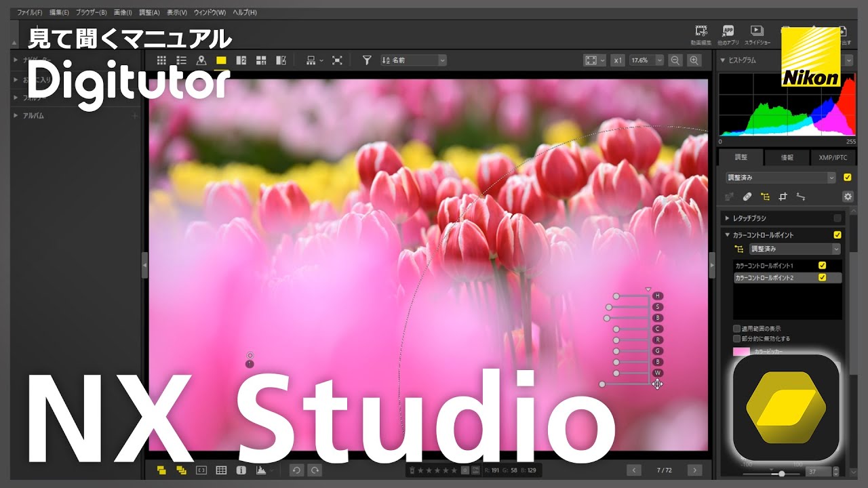Rotate image clockwise
Image resolution: width=868 pixels, height=488 pixels.
pyautogui.click(x=315, y=470)
